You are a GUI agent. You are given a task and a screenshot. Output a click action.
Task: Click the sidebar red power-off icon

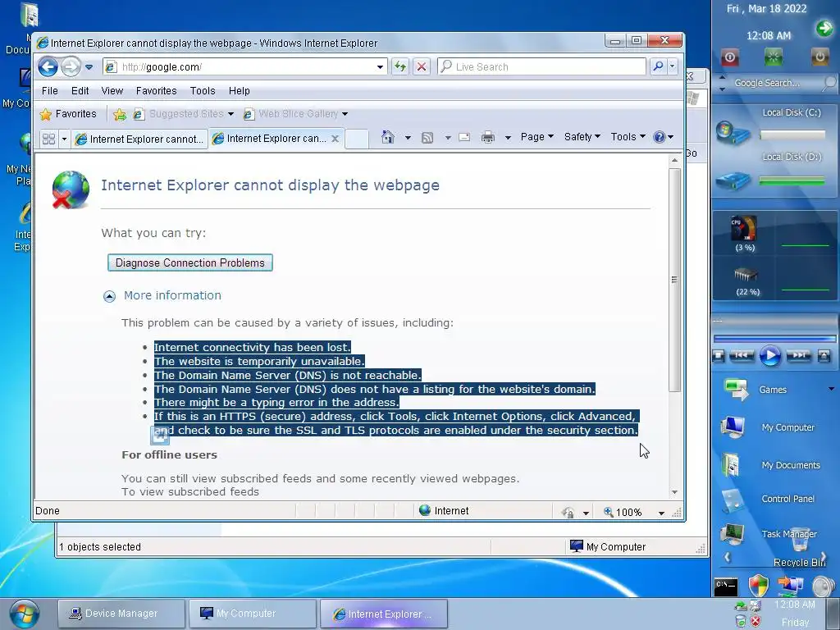point(729,57)
